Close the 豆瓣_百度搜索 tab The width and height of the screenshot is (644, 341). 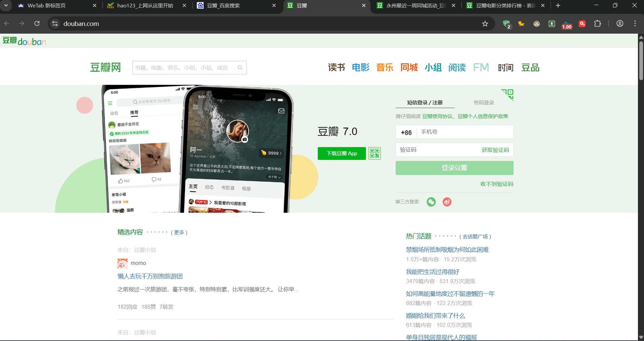pyautogui.click(x=274, y=5)
